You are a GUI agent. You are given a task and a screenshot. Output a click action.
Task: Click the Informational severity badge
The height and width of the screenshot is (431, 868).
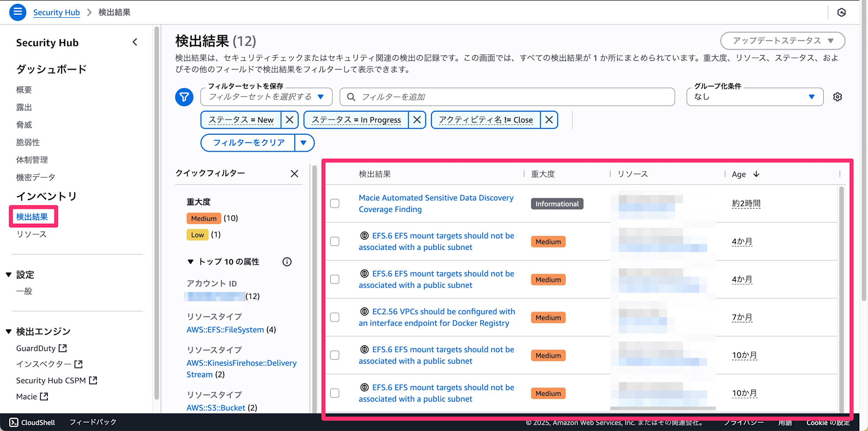coord(557,204)
